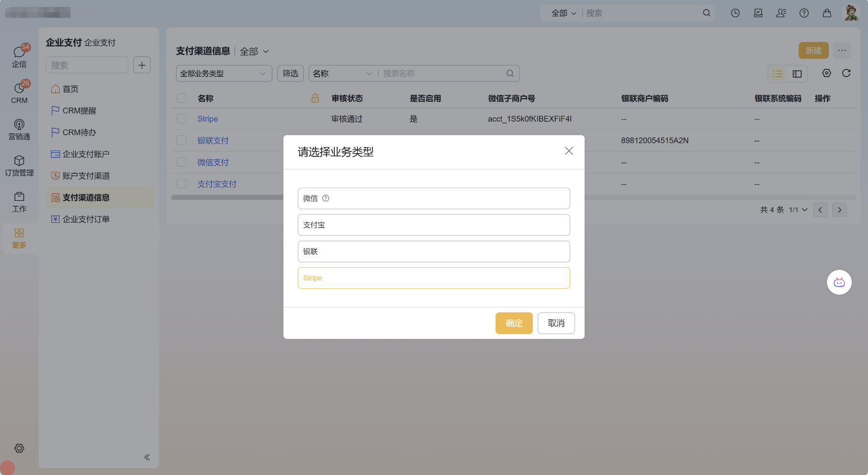This screenshot has width=868, height=475.
Task: Click the 筛选 filter button
Action: pyautogui.click(x=290, y=73)
